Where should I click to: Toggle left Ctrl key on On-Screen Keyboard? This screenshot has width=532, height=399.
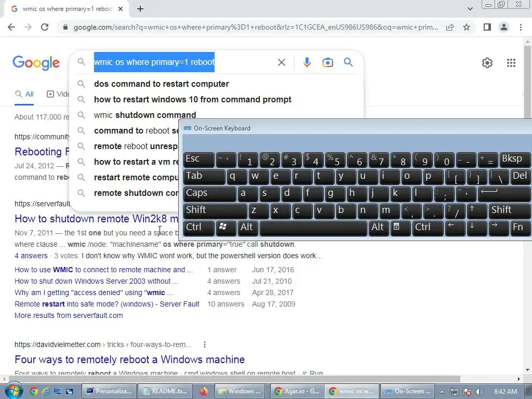coord(199,228)
